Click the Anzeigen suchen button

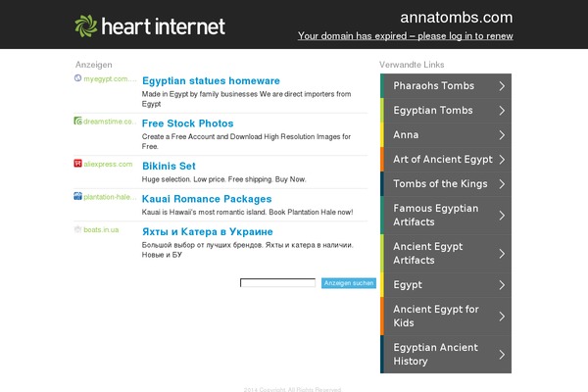pyautogui.click(x=349, y=283)
